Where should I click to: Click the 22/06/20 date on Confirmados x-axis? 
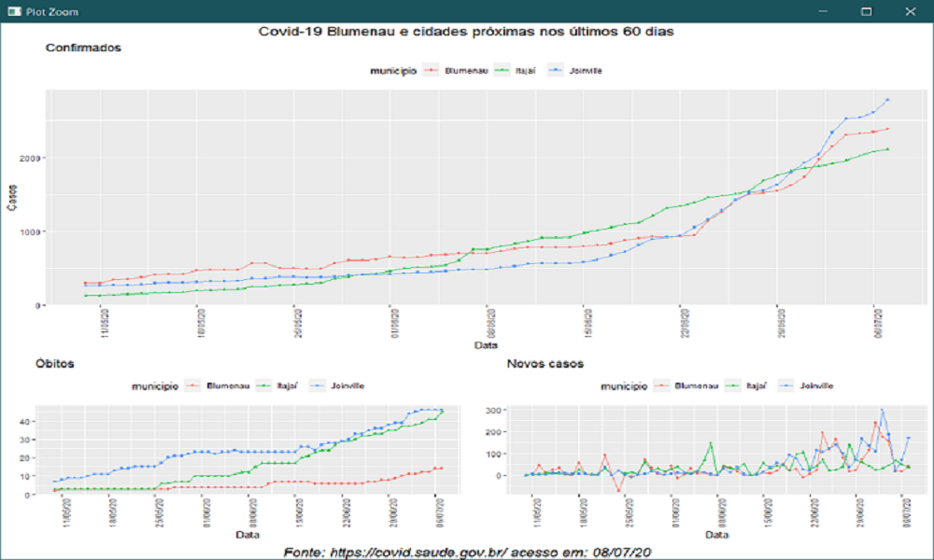(686, 323)
